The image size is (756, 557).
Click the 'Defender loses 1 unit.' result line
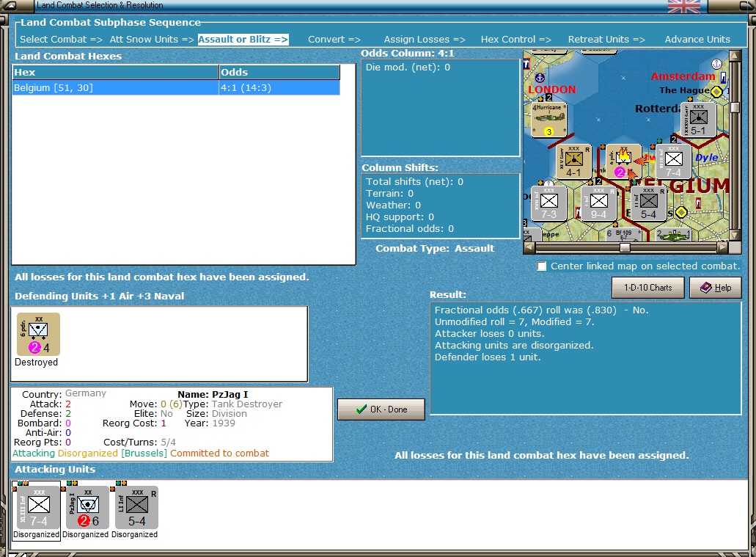pos(488,357)
